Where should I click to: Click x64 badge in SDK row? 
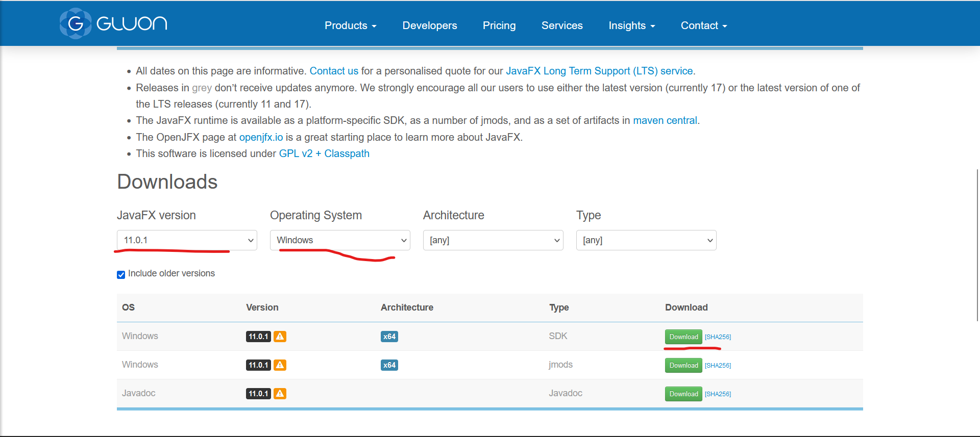[x=389, y=337]
